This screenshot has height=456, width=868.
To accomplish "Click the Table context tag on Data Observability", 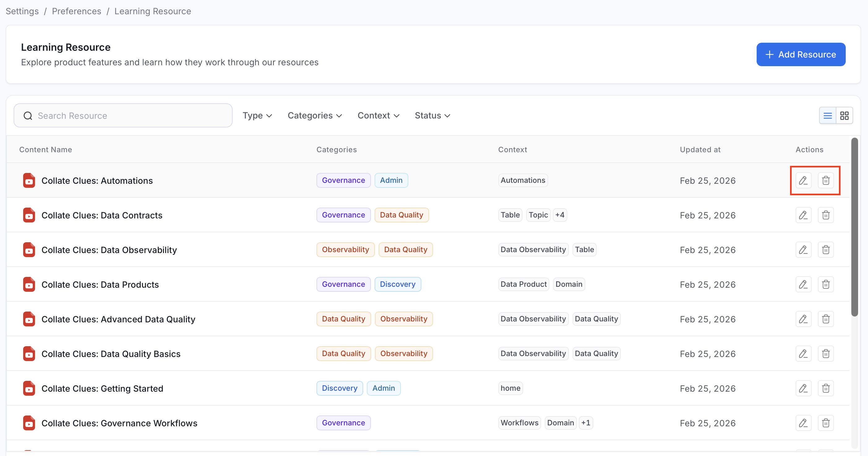I will point(584,250).
